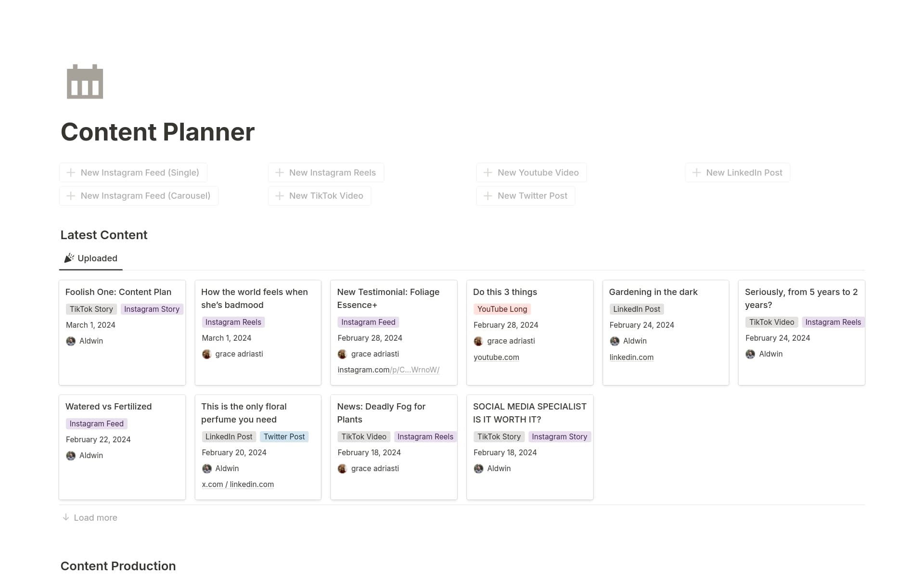Click the calendar page icon above Content Planner
924x577 pixels.
(85, 81)
